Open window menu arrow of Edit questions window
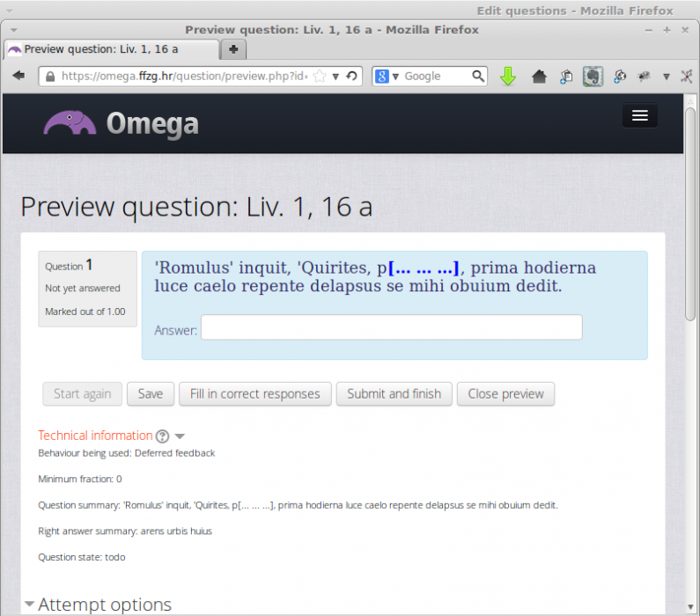This screenshot has height=616, width=700. coord(10,11)
